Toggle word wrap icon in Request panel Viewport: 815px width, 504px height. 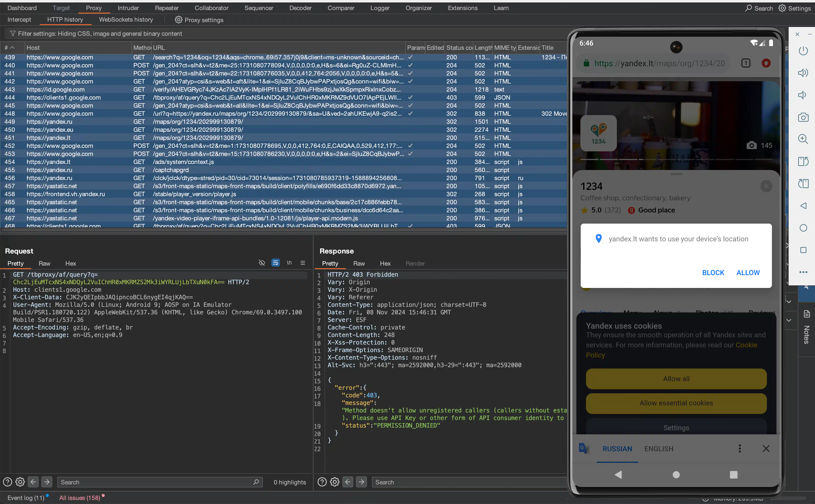276,263
